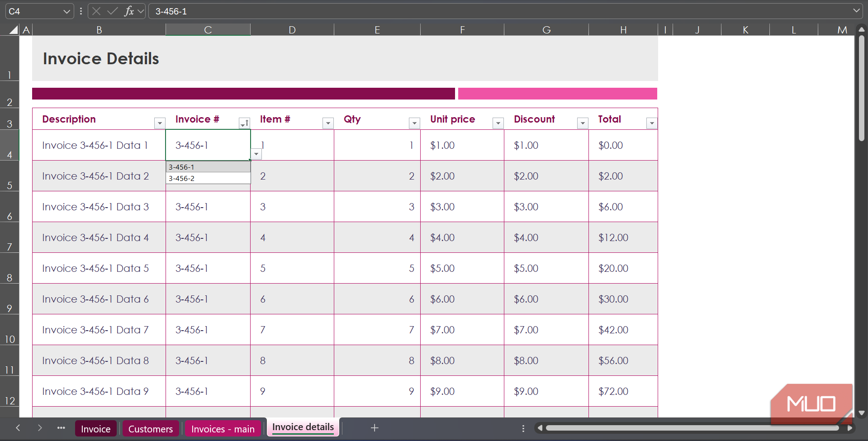Click the data validation arrow on cell C4

(256, 154)
